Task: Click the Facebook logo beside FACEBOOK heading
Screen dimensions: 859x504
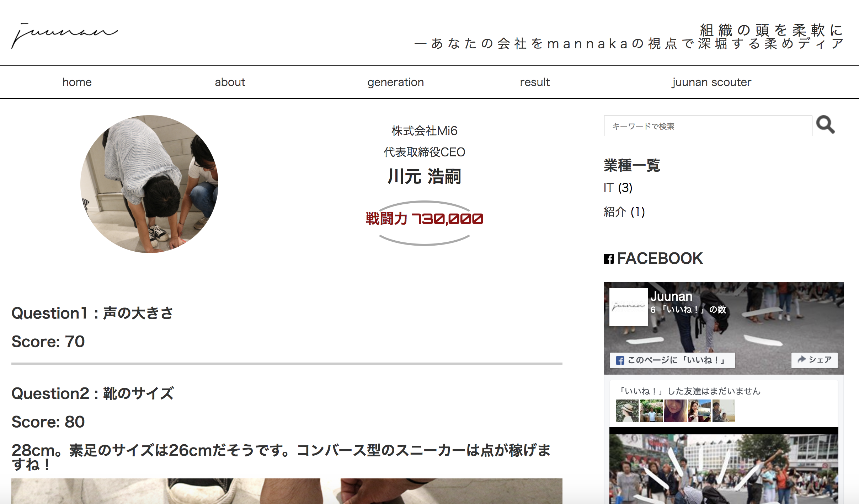Action: (608, 259)
